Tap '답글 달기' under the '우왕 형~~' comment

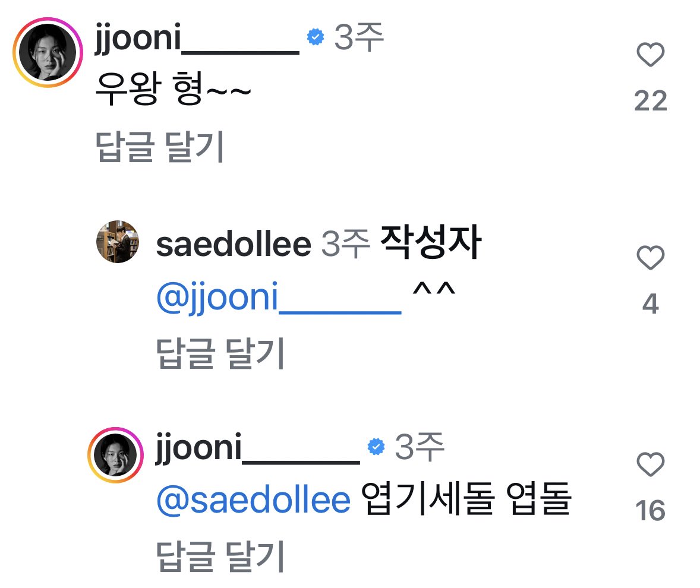[160, 146]
